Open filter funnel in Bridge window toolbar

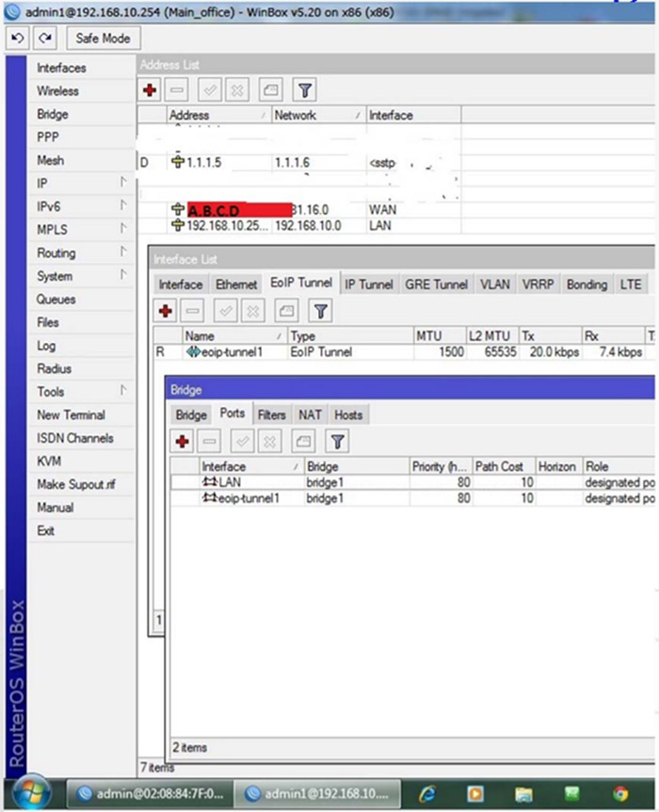pyautogui.click(x=337, y=442)
